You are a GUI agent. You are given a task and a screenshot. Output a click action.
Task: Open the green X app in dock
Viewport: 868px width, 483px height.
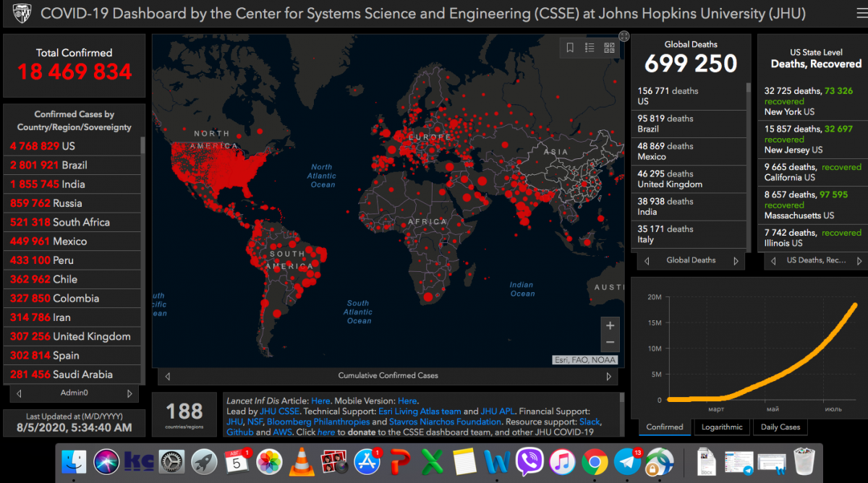point(433,461)
